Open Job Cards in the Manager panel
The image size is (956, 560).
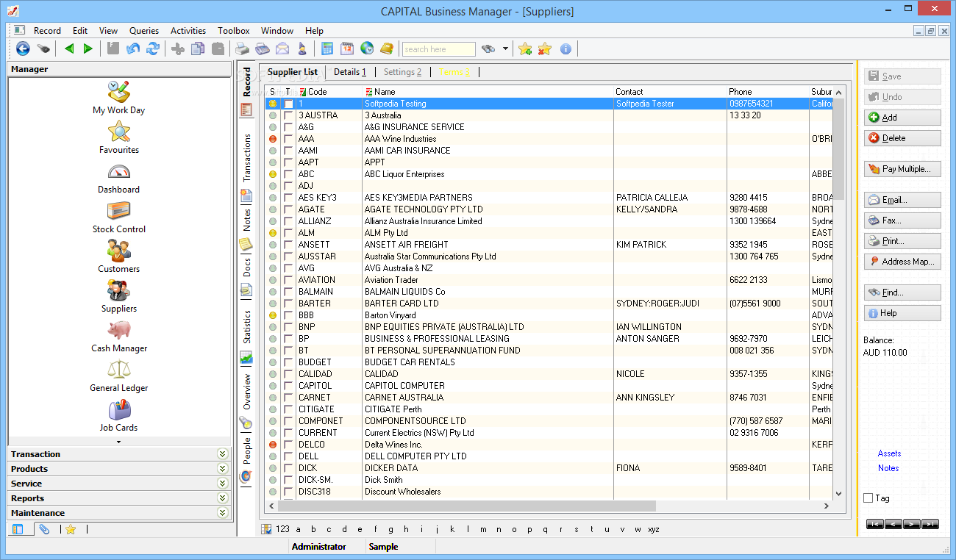pyautogui.click(x=118, y=415)
